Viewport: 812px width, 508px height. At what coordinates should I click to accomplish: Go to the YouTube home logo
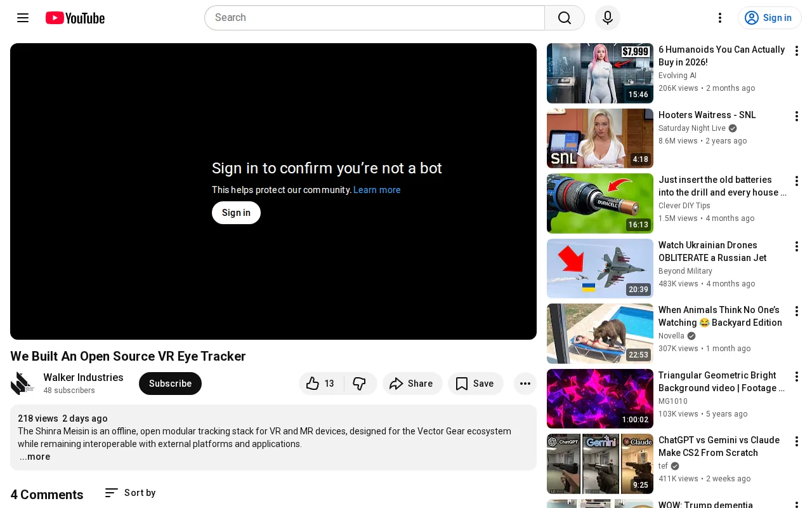point(75,18)
